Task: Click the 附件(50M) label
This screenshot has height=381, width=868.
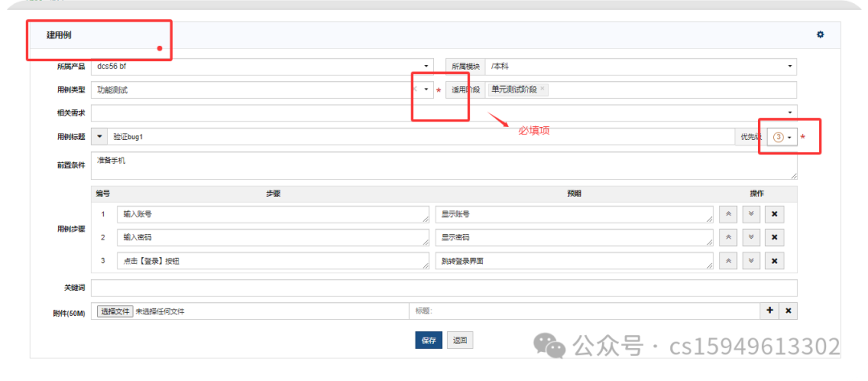Action: point(68,313)
